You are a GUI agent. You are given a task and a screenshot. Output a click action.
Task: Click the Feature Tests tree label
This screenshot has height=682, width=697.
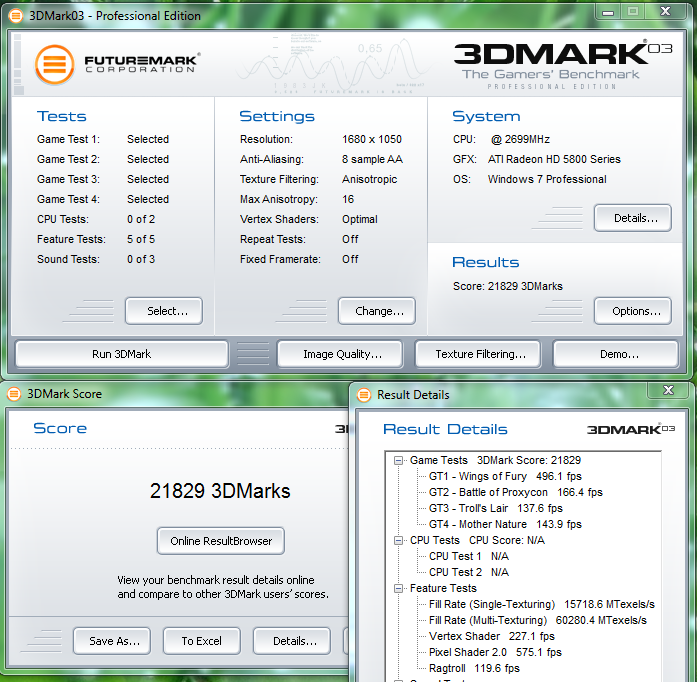[443, 589]
